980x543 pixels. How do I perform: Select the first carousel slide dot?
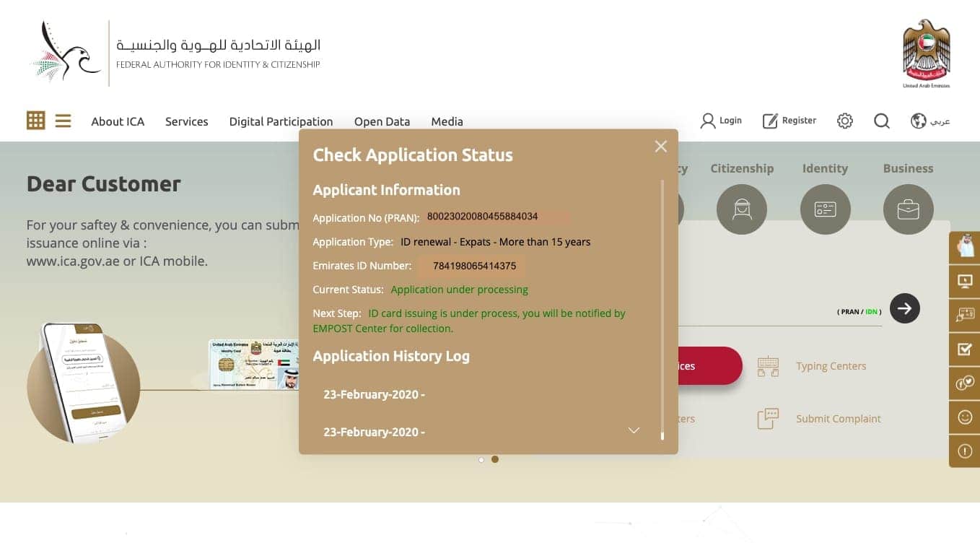[x=481, y=459]
